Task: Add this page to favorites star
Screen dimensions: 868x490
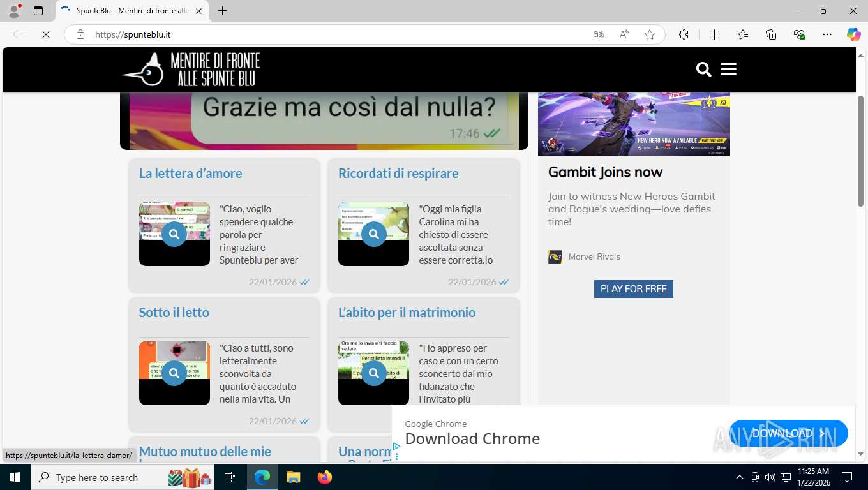Action: point(650,34)
